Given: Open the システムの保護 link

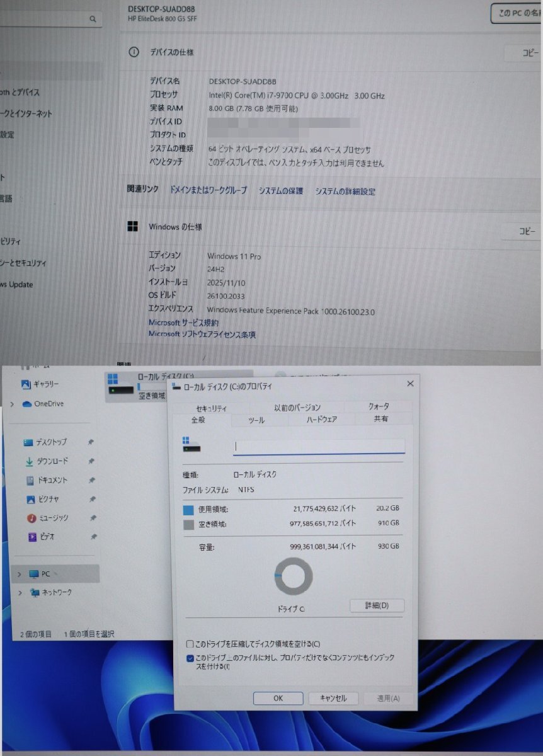Looking at the screenshot, I should point(282,192).
